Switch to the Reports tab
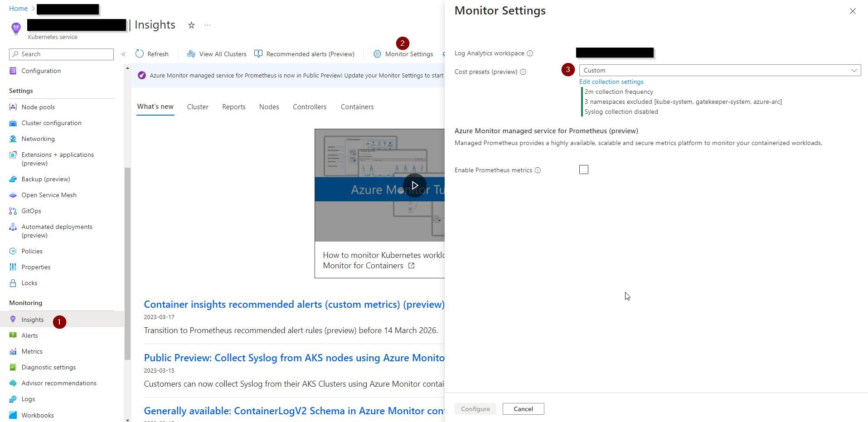The height and width of the screenshot is (422, 868). 233,107
